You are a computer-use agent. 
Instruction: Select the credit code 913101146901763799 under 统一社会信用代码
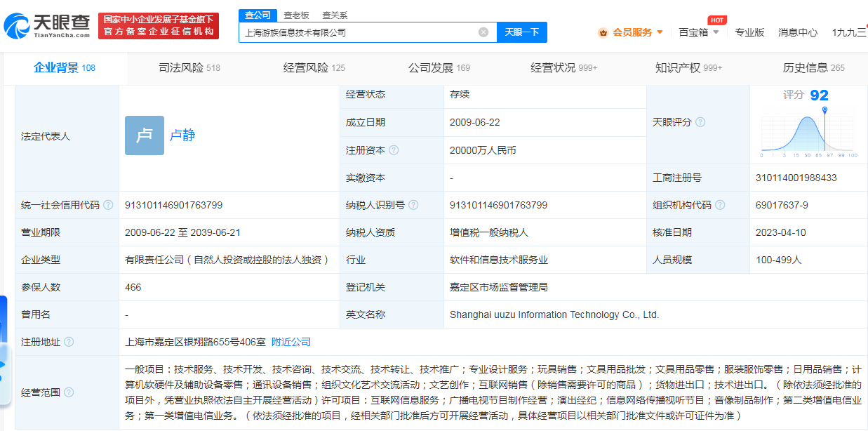[174, 205]
